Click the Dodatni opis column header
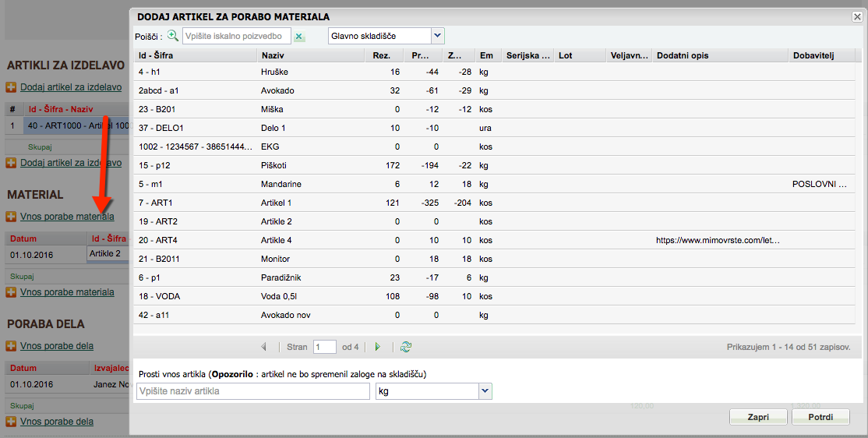The width and height of the screenshot is (868, 438). point(720,55)
